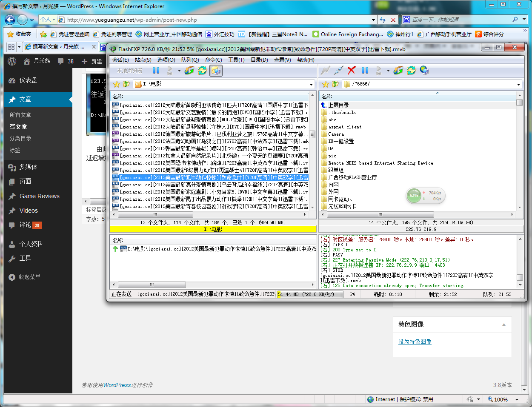Click the IE search magnifier icon

pyautogui.click(x=515, y=20)
